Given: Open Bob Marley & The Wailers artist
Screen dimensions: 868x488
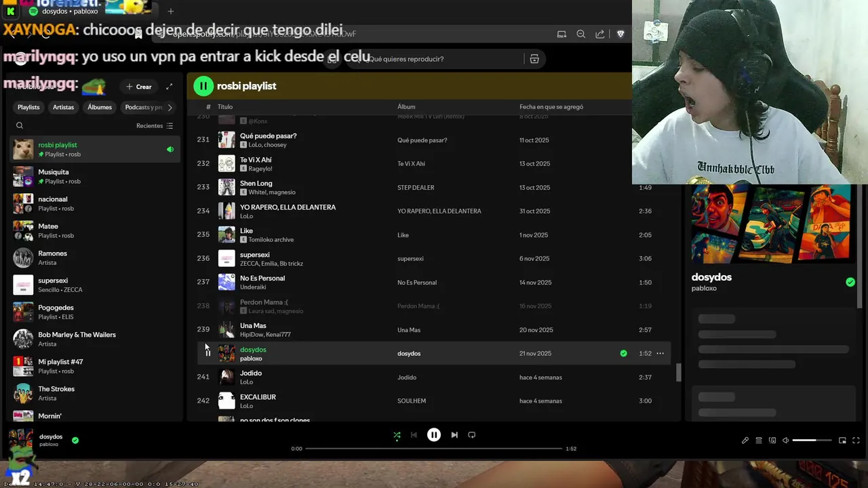Looking at the screenshot, I should [95, 339].
